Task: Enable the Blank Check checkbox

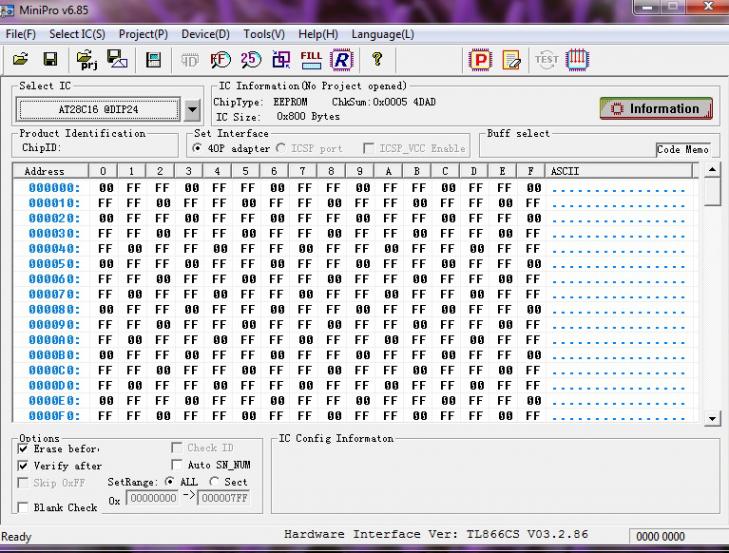Action: [x=23, y=508]
